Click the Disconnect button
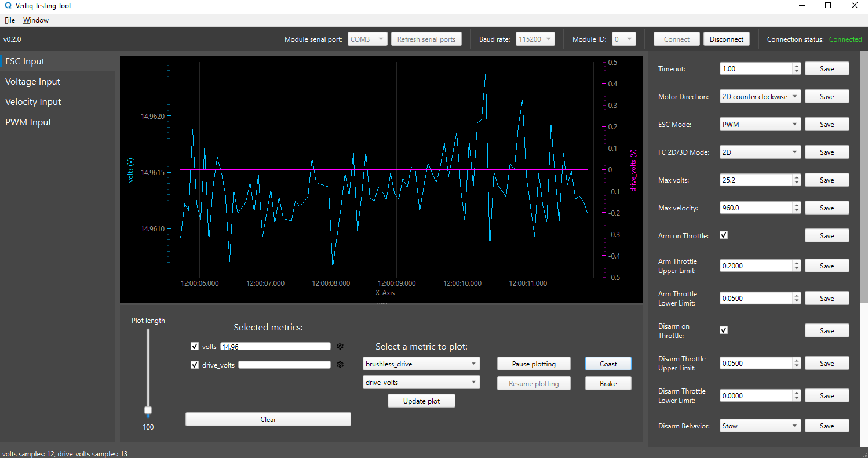This screenshot has height=458, width=868. coord(727,39)
